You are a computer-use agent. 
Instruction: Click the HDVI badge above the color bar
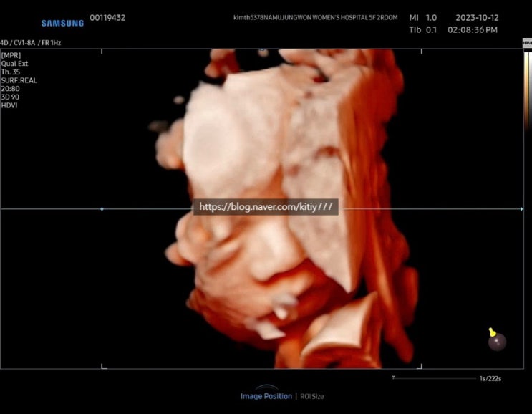527,43
